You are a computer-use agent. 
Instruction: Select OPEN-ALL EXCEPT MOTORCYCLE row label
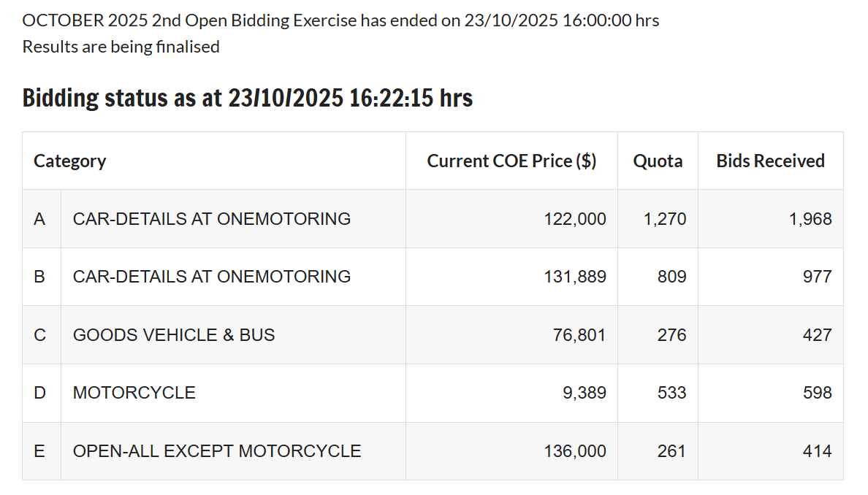pos(217,451)
